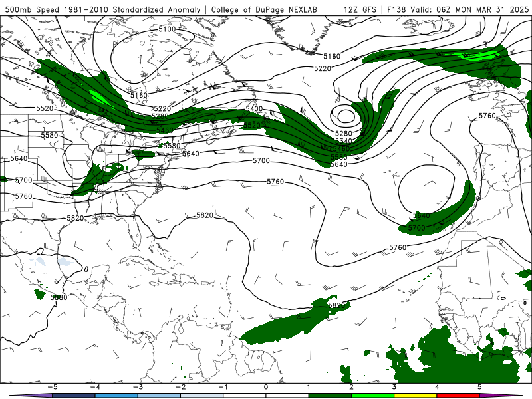
Task: Pick the yellow 3 to 4 colorbar segment
Action: pos(415,396)
